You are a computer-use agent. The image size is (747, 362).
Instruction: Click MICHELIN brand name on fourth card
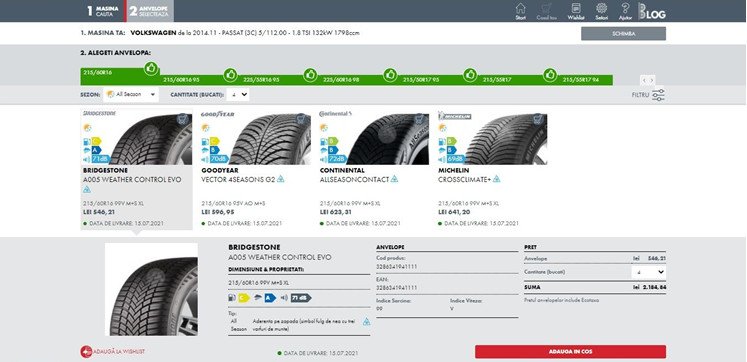[x=454, y=170]
